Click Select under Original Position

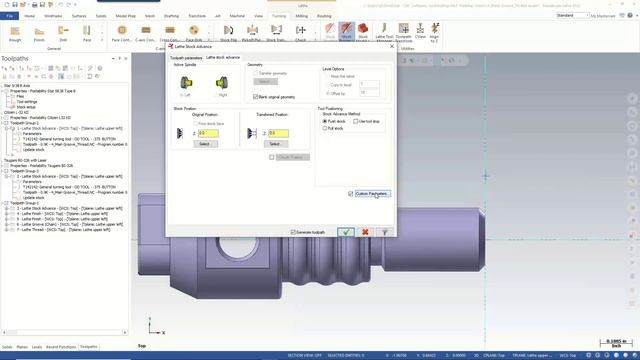click(x=205, y=144)
